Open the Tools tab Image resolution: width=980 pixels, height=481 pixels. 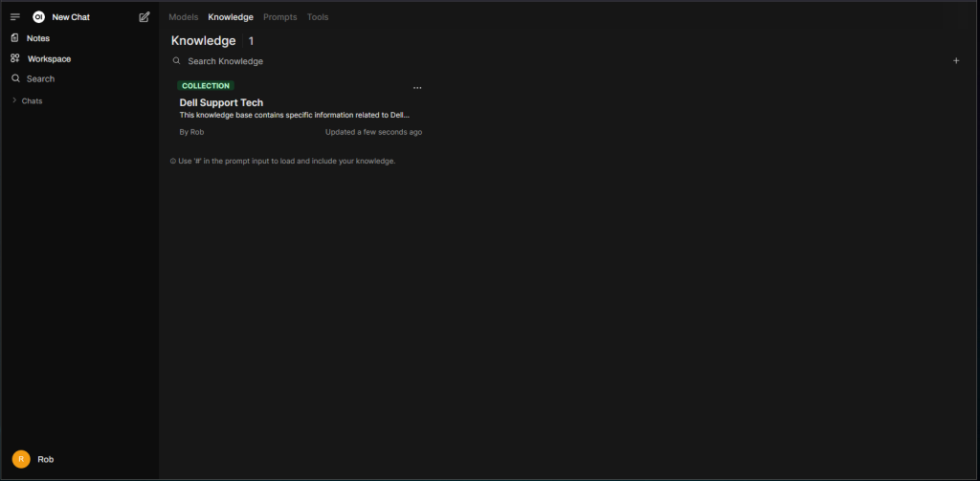click(x=318, y=17)
